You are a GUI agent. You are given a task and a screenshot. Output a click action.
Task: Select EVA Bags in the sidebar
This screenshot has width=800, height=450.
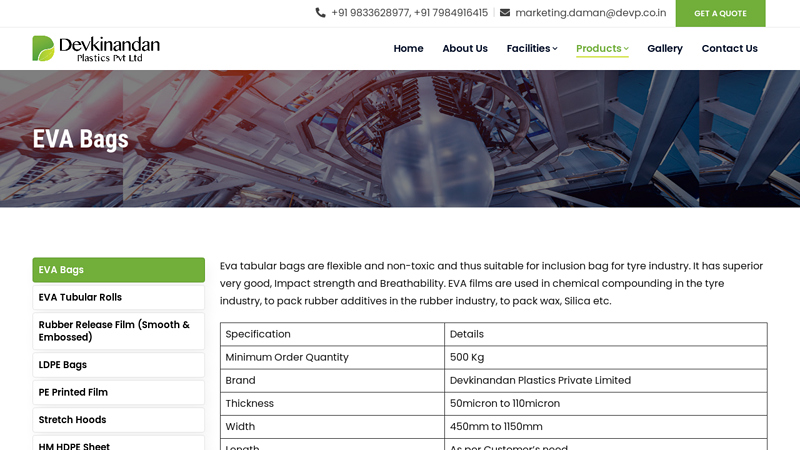pos(118,270)
